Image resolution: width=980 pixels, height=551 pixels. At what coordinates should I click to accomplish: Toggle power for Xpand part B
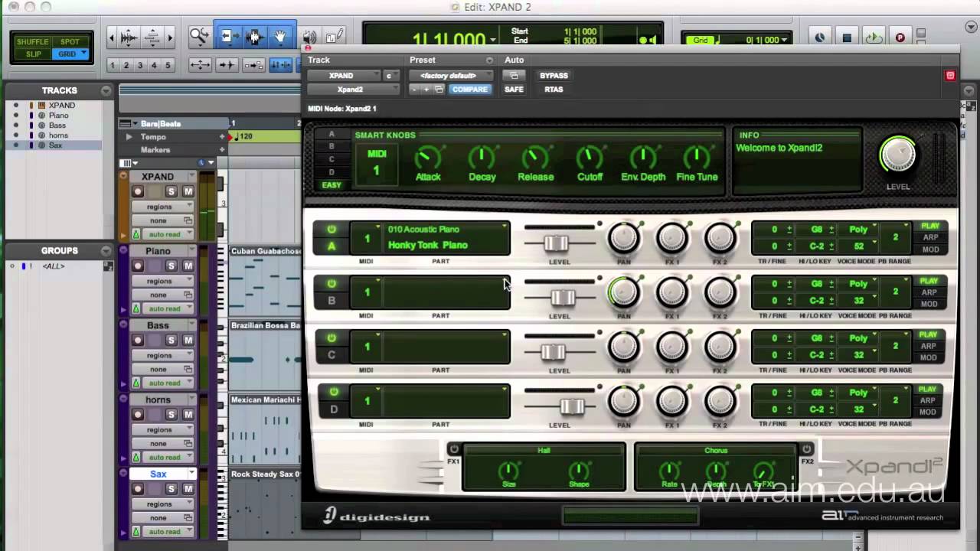(332, 284)
